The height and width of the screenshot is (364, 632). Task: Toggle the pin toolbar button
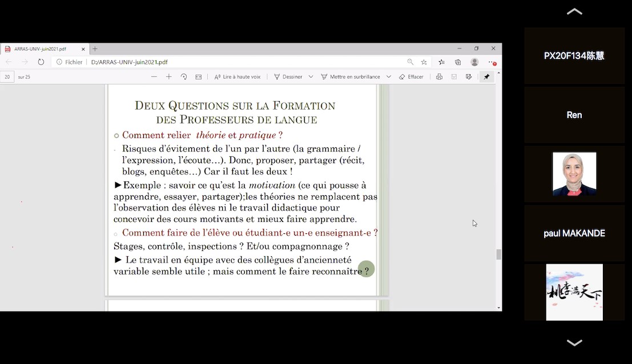coord(486,76)
